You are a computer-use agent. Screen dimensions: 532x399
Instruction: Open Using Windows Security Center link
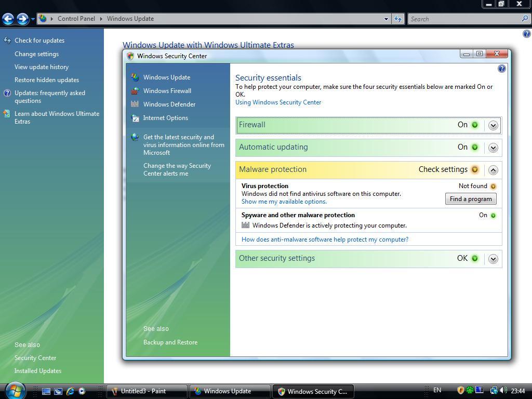(278, 102)
